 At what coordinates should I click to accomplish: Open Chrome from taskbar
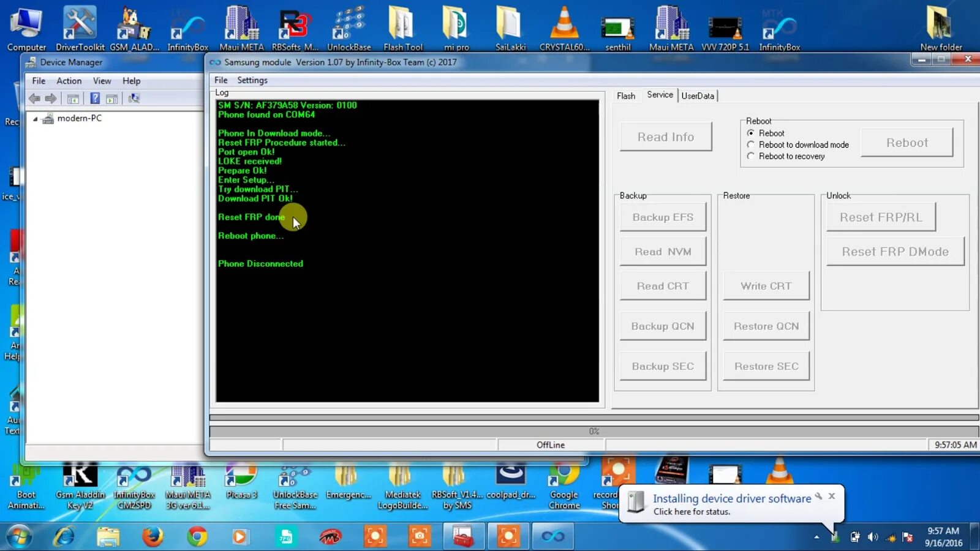197,537
